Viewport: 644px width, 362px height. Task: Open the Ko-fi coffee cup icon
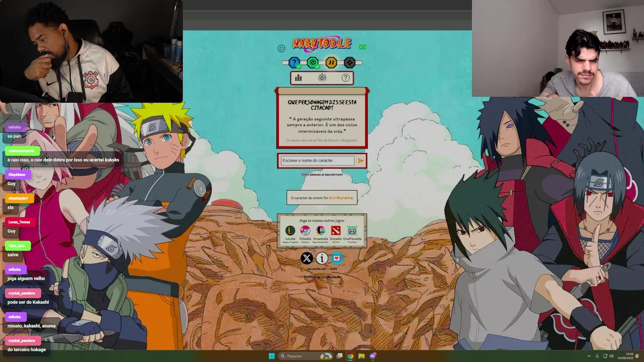pyautogui.click(x=337, y=258)
